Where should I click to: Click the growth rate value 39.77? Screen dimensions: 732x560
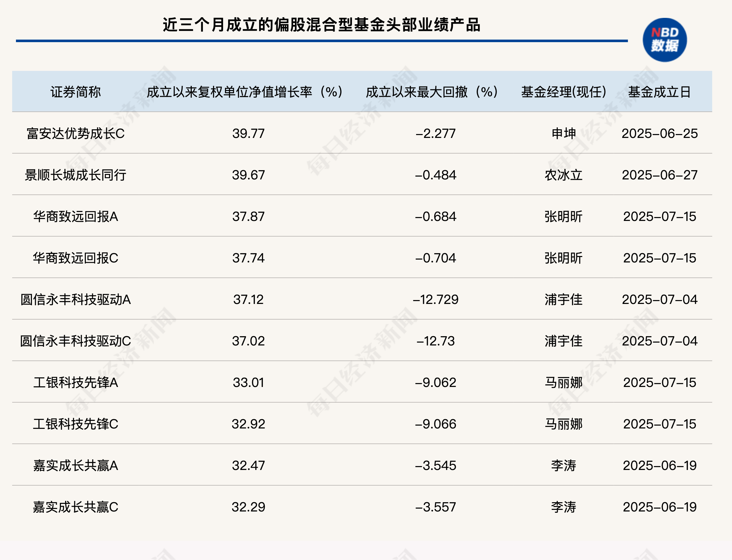click(x=249, y=134)
